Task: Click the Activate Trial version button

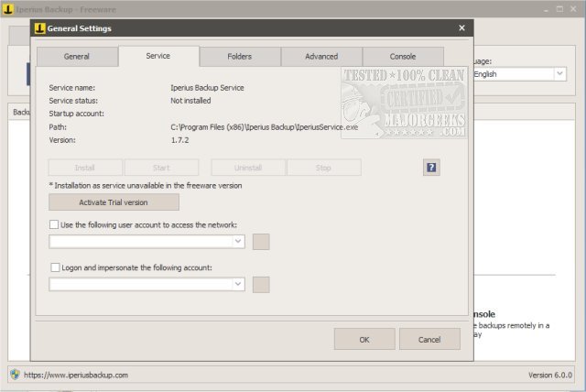Action: pyautogui.click(x=114, y=202)
